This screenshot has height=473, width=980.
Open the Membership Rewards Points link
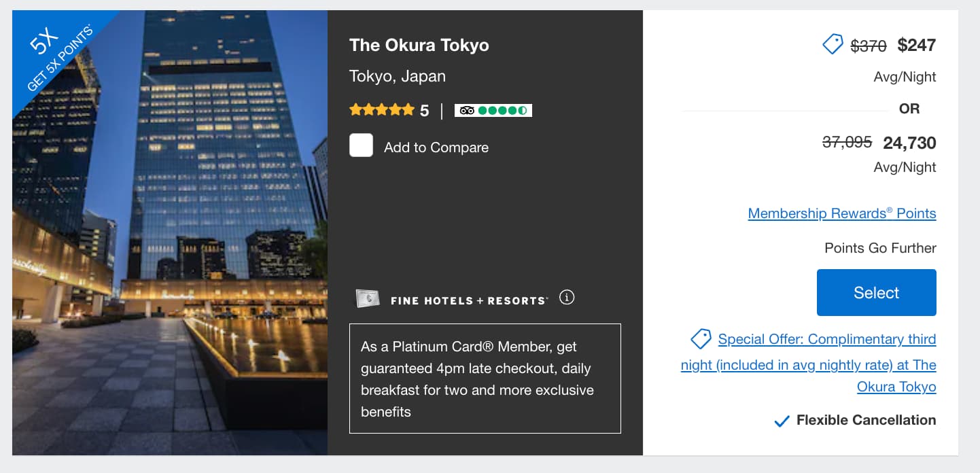point(841,213)
